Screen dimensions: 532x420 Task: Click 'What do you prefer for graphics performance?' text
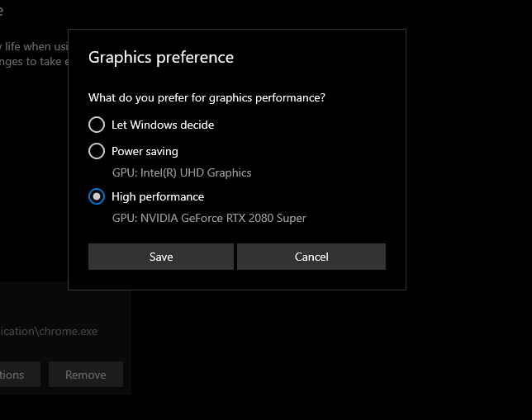coord(207,98)
